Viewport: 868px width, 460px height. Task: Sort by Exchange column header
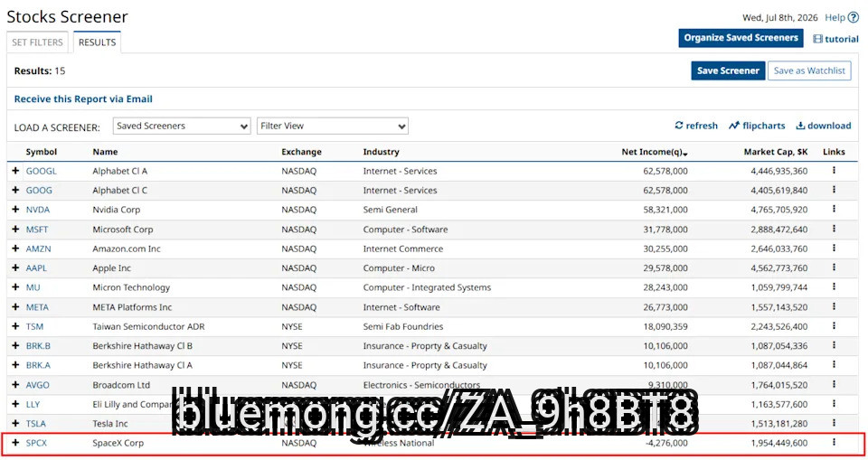(x=301, y=152)
